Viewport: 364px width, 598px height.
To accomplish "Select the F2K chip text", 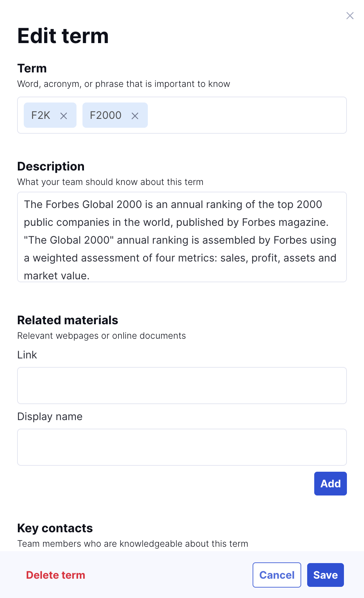I will 40,116.
